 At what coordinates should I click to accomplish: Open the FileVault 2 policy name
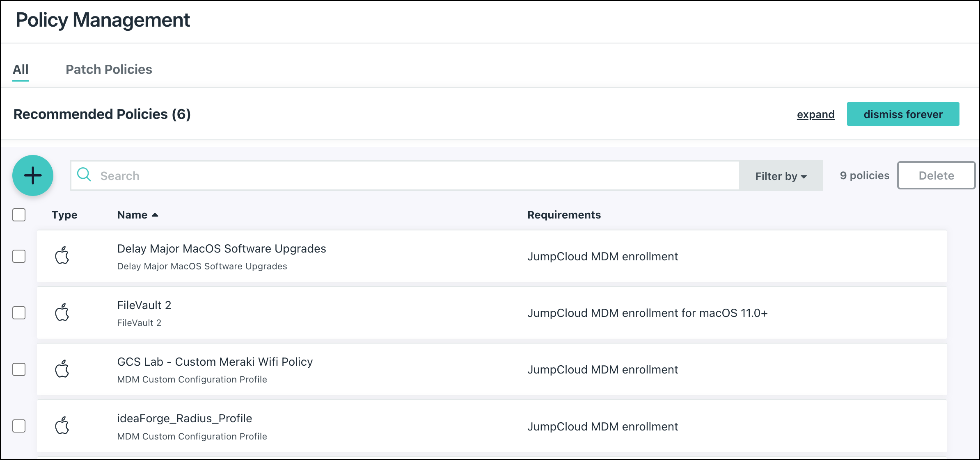144,305
